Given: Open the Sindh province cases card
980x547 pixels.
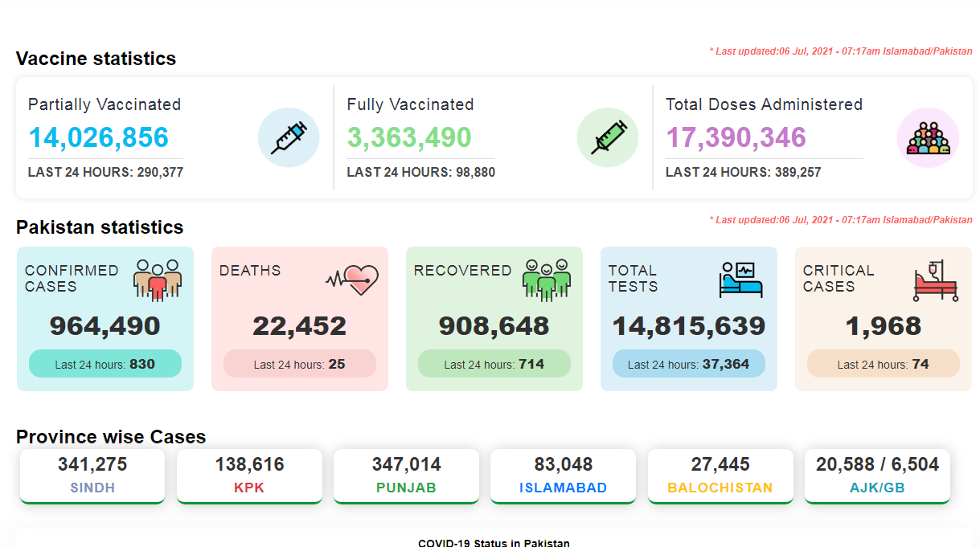Looking at the screenshot, I should click(92, 476).
